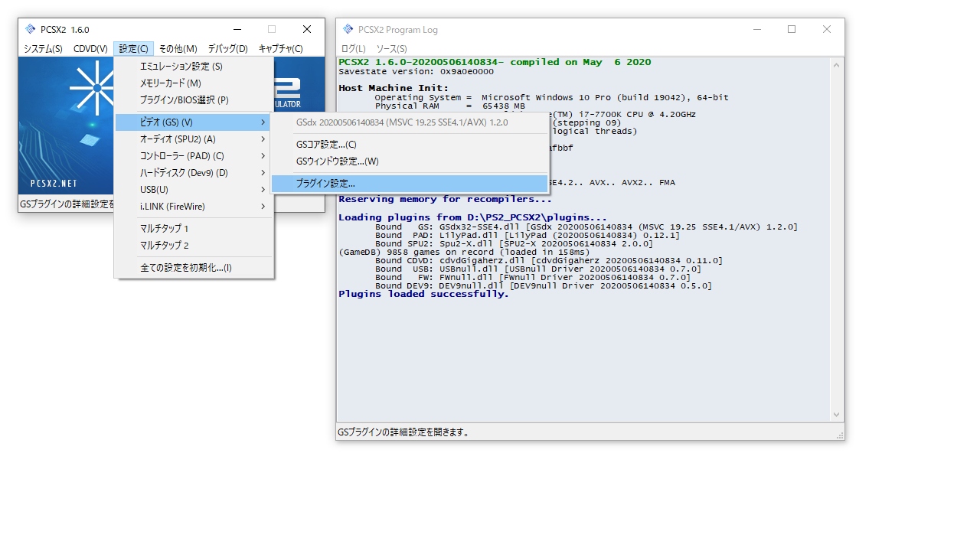The height and width of the screenshot is (551, 980).
Task: Click the PCSX2.NET logo text
Action: (x=54, y=184)
